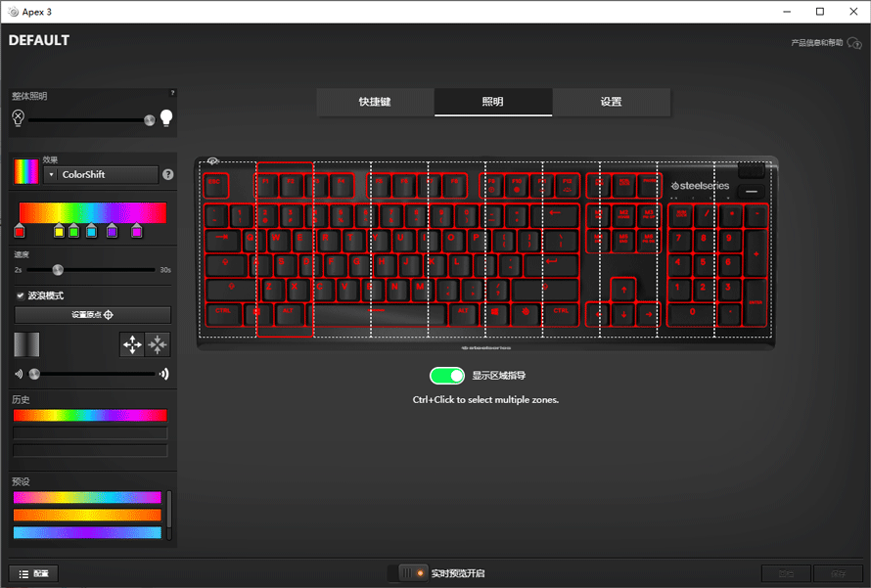Click the overall illumination slider handle
Image resolution: width=871 pixels, height=588 pixels.
[x=150, y=120]
